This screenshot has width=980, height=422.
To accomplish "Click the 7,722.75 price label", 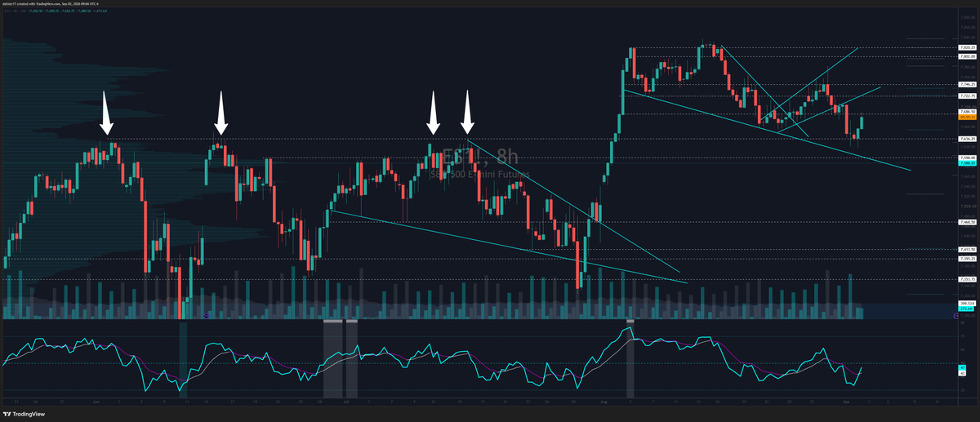I will [967, 96].
